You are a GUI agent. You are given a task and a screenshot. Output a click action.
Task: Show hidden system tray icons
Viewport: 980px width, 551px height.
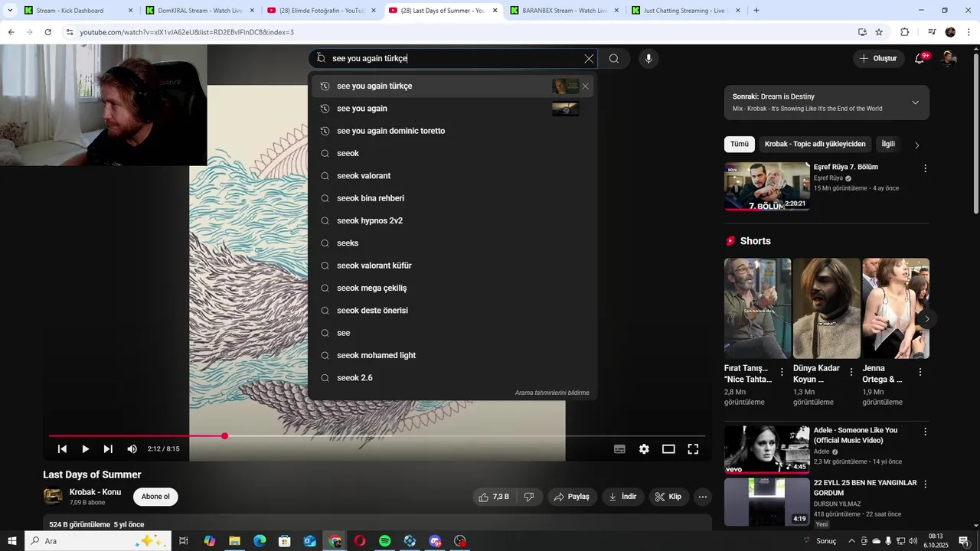click(851, 541)
